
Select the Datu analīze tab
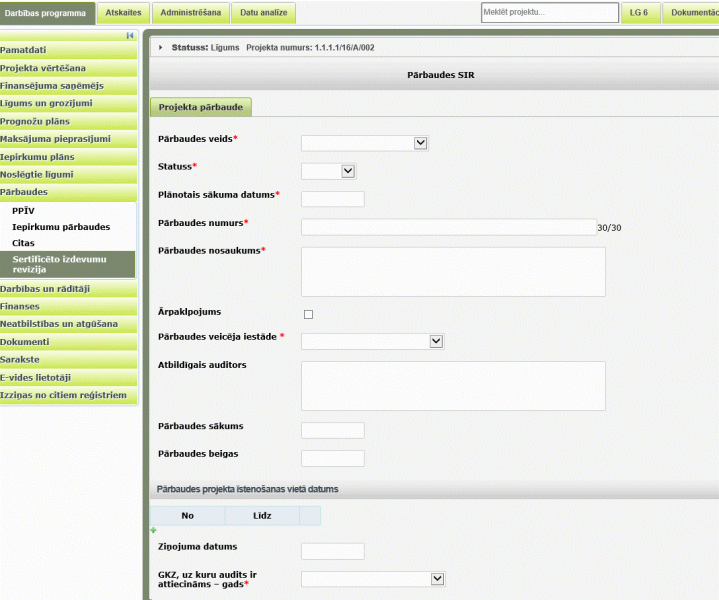263,13
